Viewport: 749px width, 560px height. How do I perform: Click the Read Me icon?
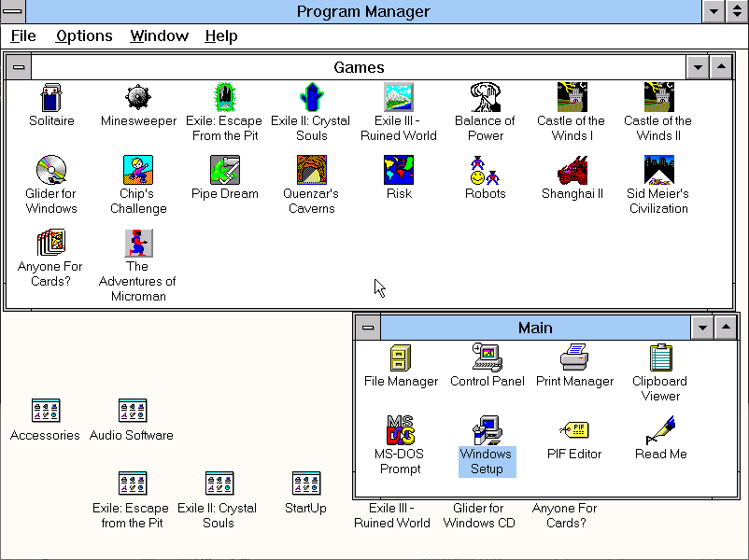[x=660, y=430]
